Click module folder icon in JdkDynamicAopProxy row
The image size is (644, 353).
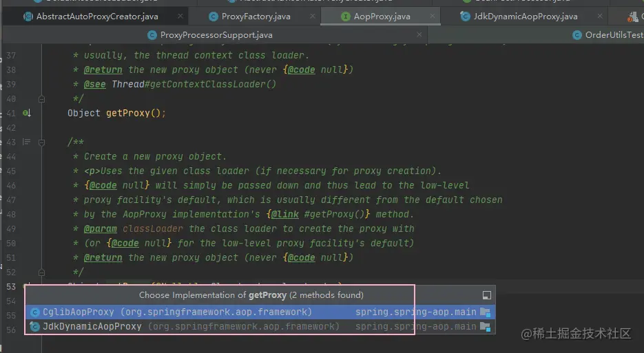[485, 327]
